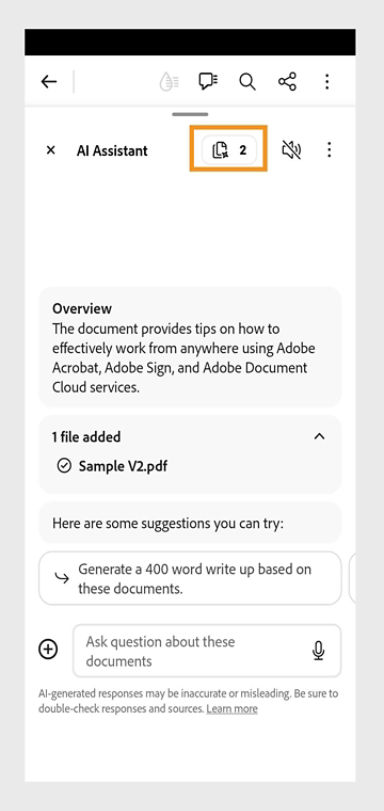Tap the search magnifier icon
The height and width of the screenshot is (811, 384).
(247, 82)
